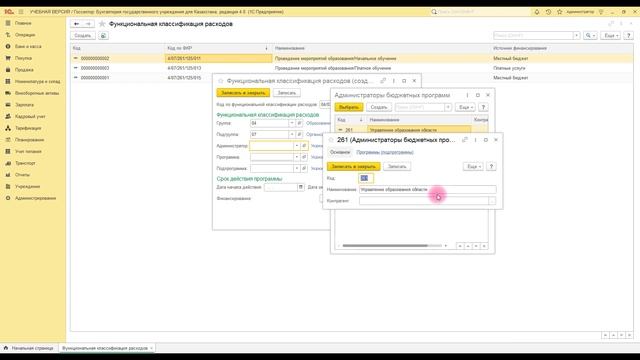
Task: Select row 000000000003 in main list
Action: (352, 68)
